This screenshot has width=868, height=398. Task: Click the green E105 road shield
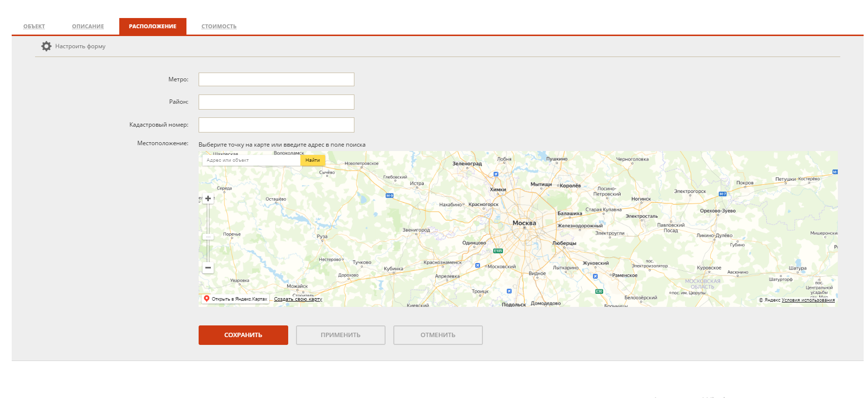pos(498,251)
